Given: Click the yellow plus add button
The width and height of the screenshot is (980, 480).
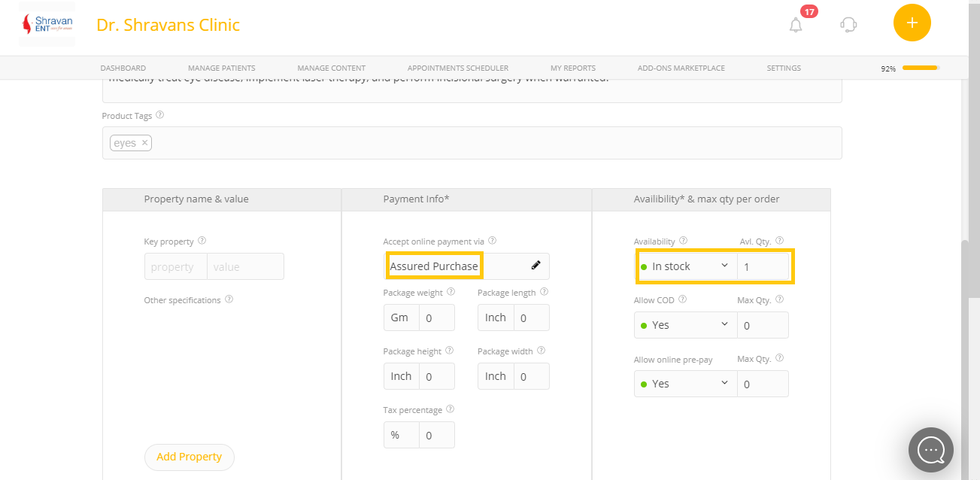Looking at the screenshot, I should pos(912,23).
